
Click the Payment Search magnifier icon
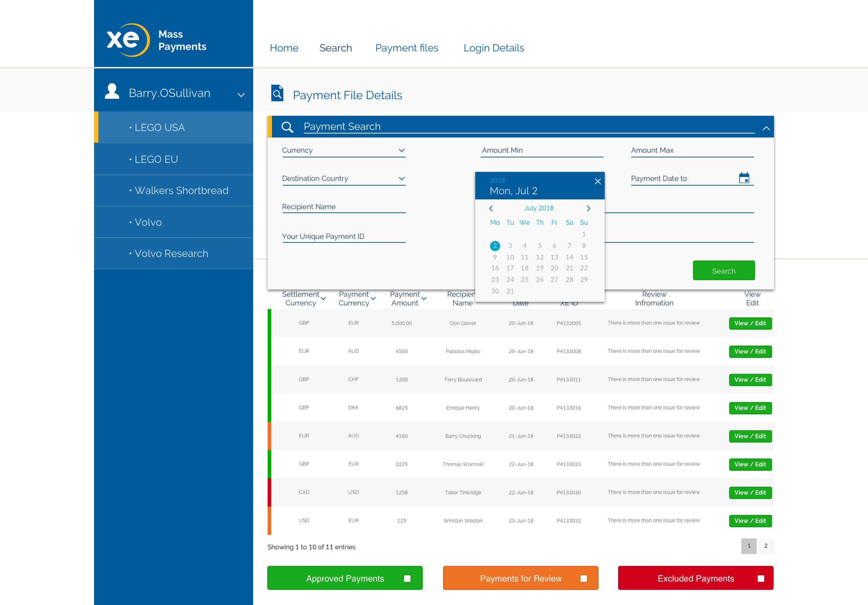287,127
